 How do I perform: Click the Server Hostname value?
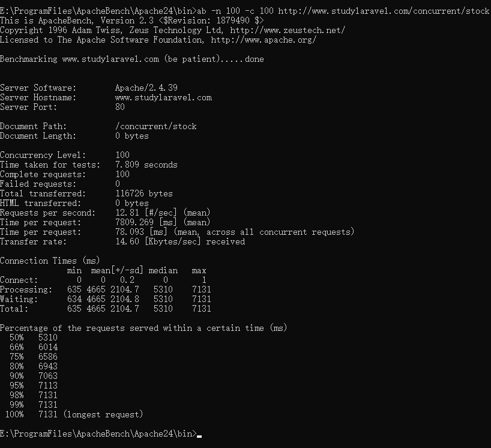pos(163,97)
